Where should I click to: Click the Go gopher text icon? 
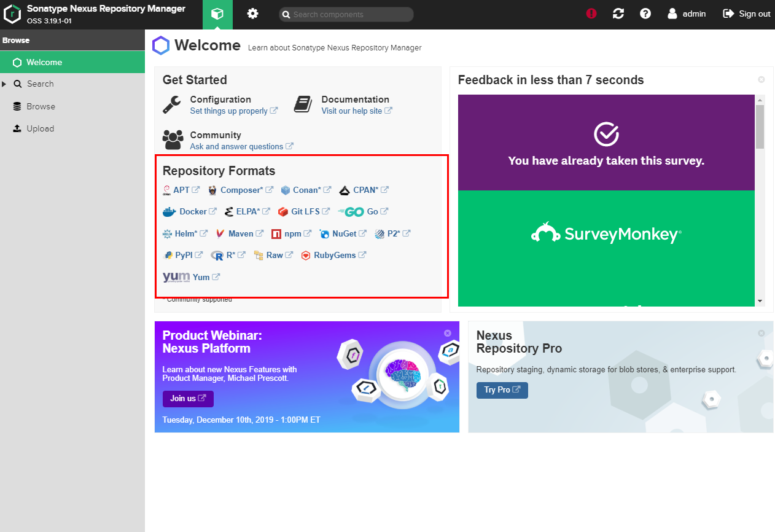coord(351,211)
